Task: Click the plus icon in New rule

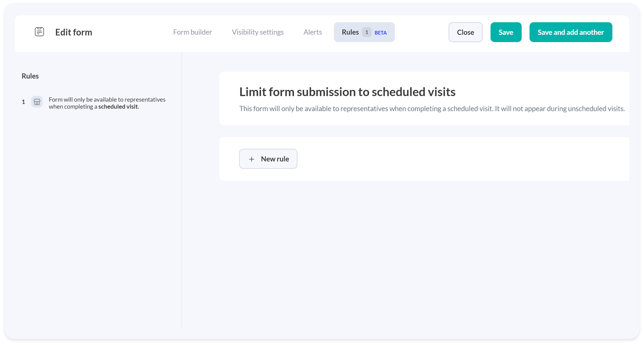Action: click(252, 159)
